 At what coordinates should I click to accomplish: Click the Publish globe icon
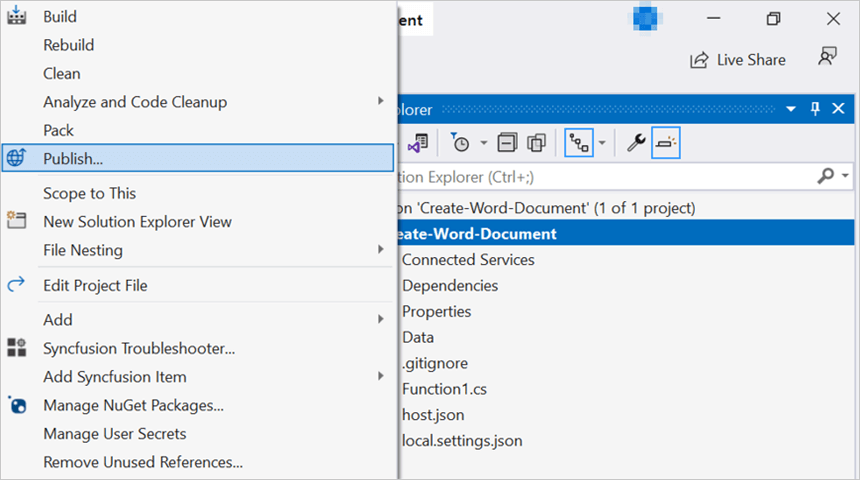(x=16, y=158)
